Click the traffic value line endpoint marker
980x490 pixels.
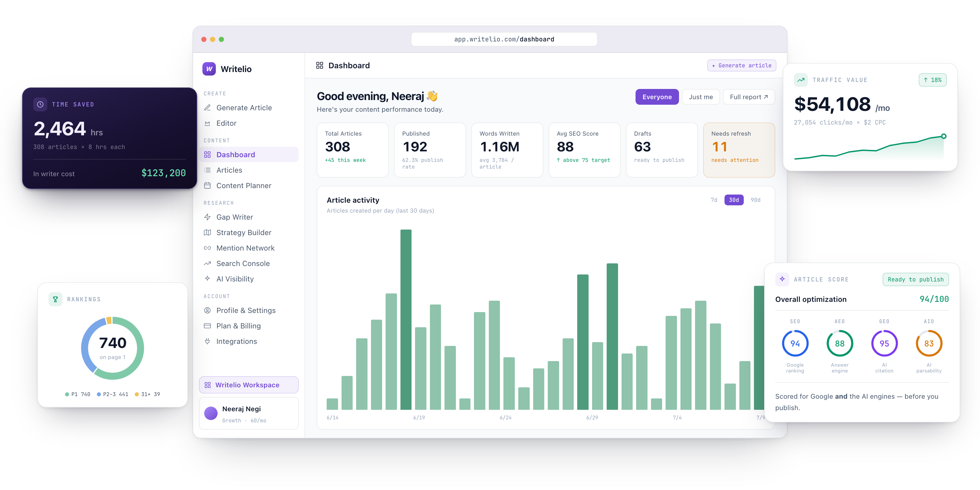pos(944,136)
